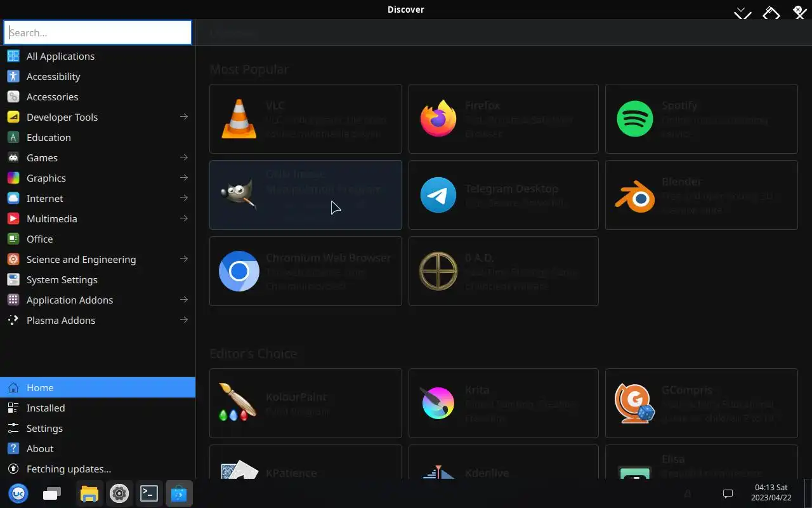The width and height of the screenshot is (812, 508).
Task: Click the Education label in sidebar
Action: [x=49, y=137]
